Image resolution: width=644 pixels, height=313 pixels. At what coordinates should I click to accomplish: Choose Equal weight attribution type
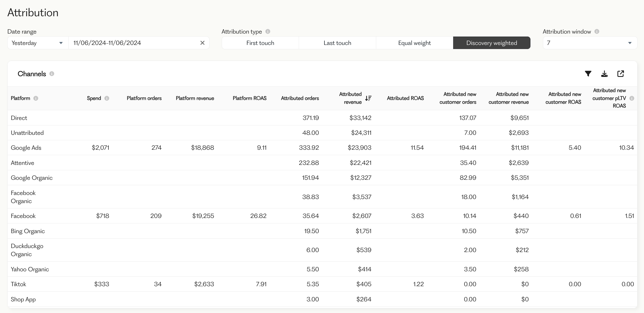(414, 43)
